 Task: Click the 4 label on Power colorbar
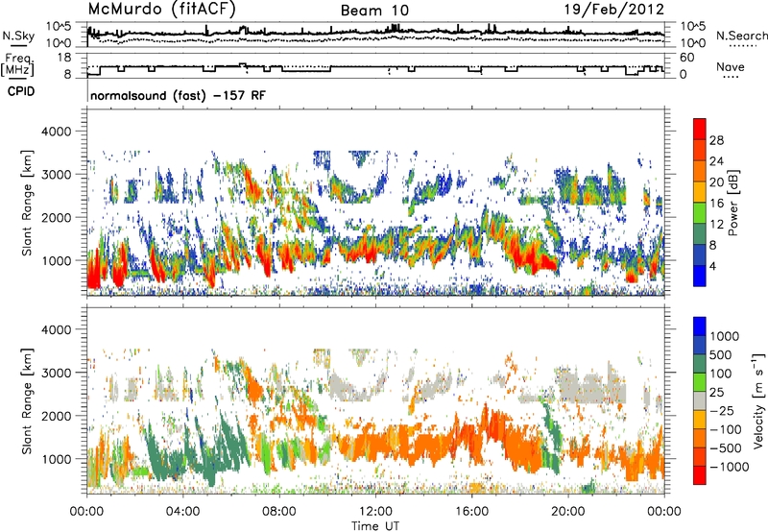pos(713,267)
